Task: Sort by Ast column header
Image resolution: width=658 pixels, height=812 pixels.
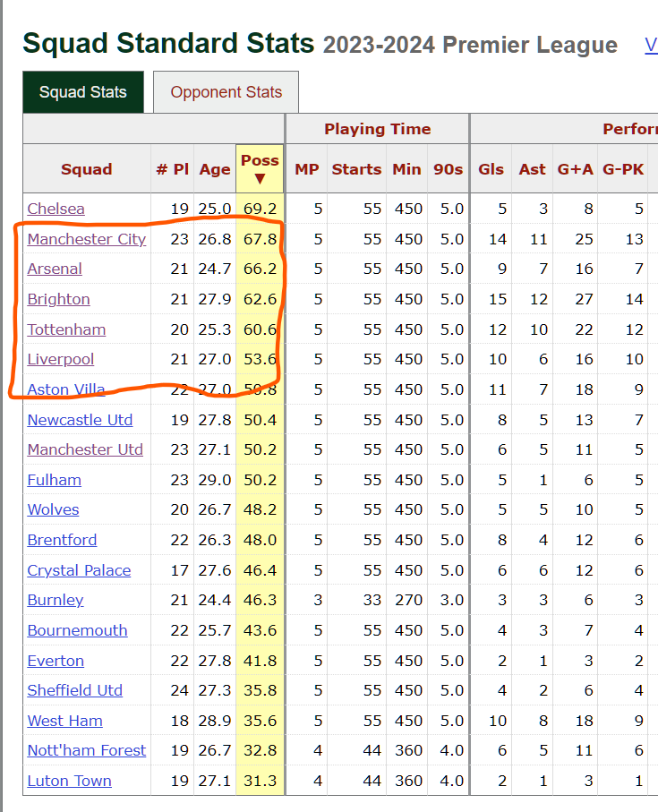Action: point(533,169)
